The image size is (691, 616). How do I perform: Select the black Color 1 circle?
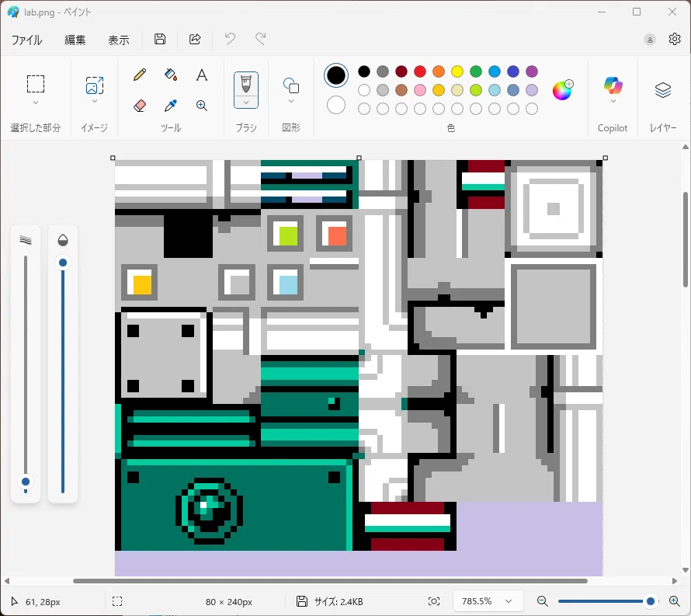pyautogui.click(x=336, y=75)
